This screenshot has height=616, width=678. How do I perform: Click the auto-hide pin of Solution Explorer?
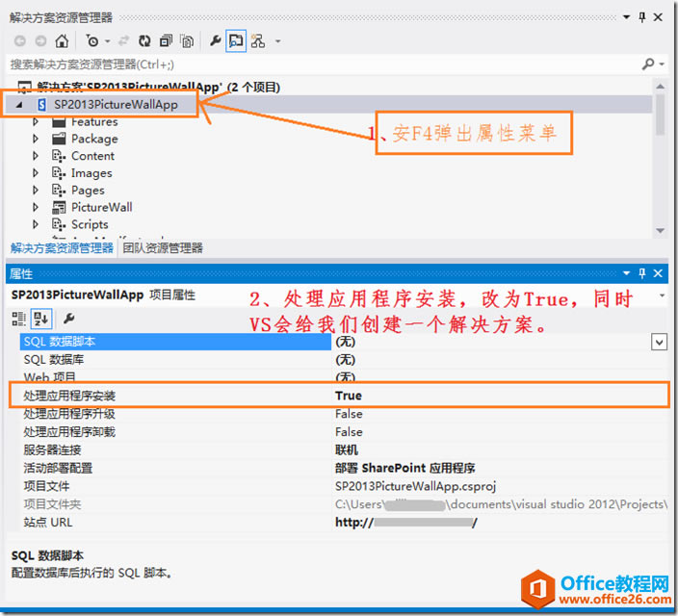642,17
